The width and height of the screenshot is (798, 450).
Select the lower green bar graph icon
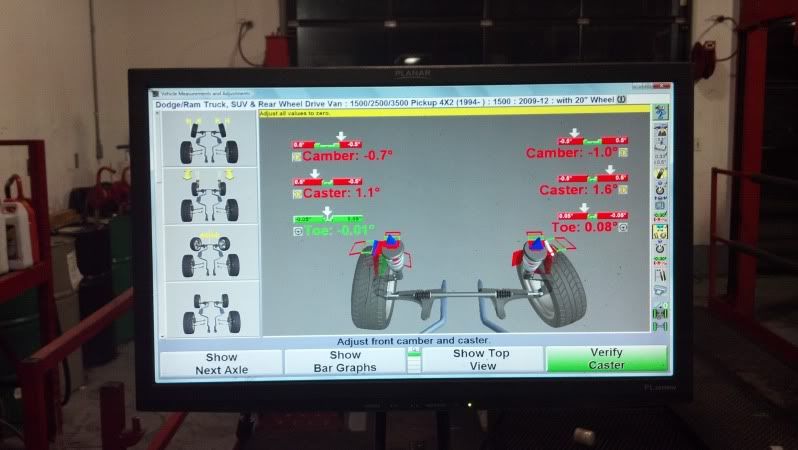(x=661, y=261)
